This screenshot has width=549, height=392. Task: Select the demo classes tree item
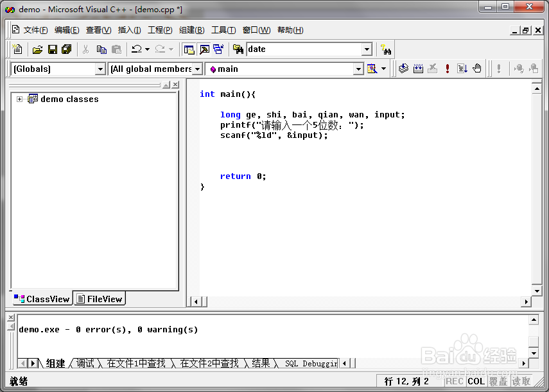click(x=69, y=99)
